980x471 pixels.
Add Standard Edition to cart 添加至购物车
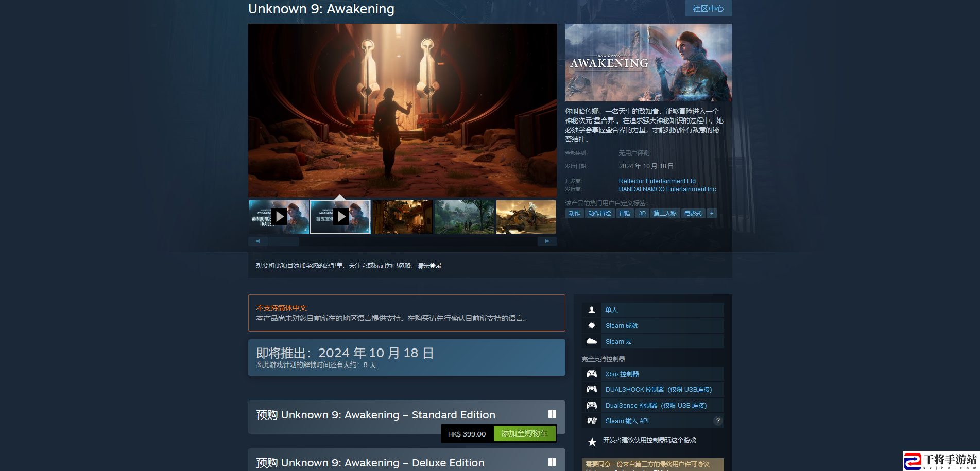pos(524,433)
